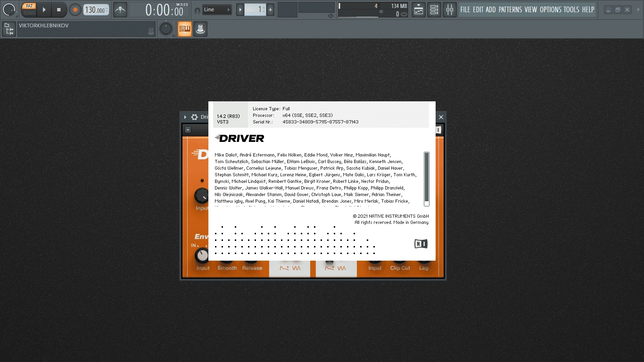Screen dimensions: 644x362
Task: Click the DRIVER logo in about box
Action: click(239, 139)
